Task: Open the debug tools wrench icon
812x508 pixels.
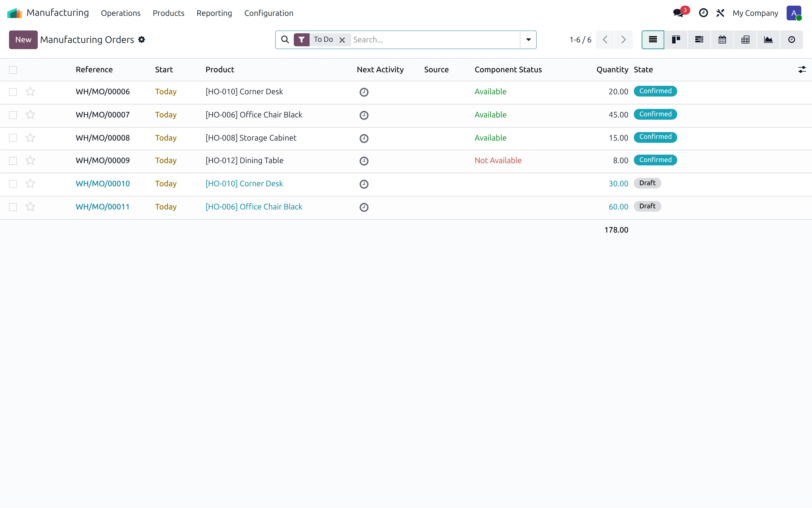Action: pyautogui.click(x=720, y=13)
